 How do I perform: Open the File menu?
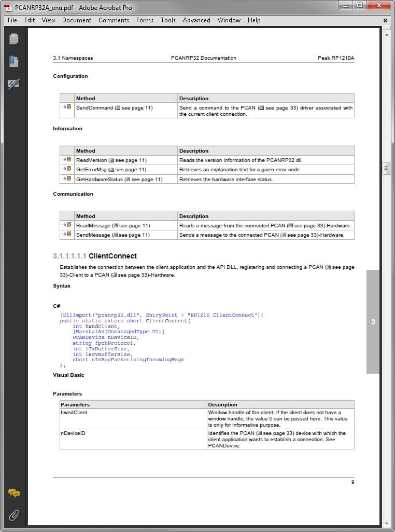click(12, 20)
